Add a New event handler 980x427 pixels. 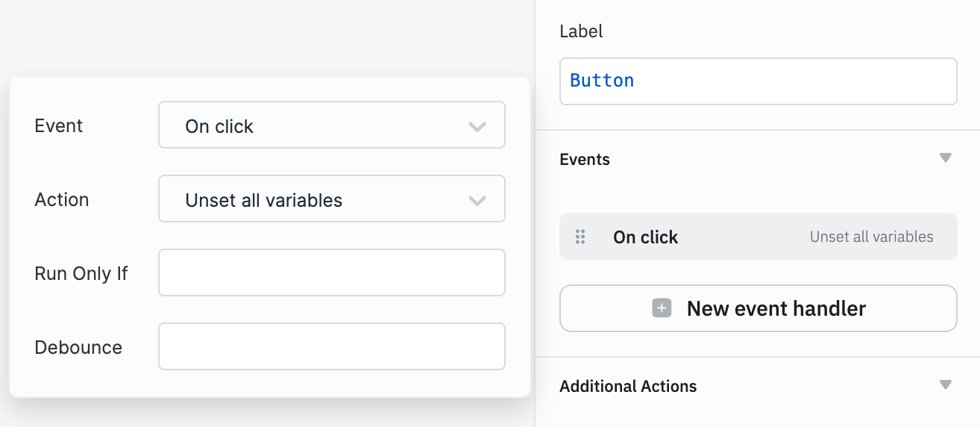pos(758,308)
